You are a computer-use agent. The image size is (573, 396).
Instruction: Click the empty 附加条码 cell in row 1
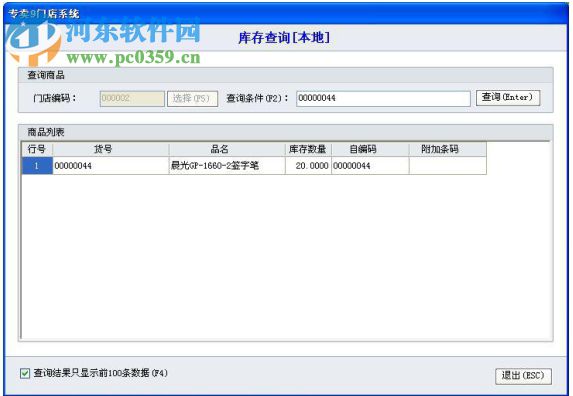pos(447,166)
